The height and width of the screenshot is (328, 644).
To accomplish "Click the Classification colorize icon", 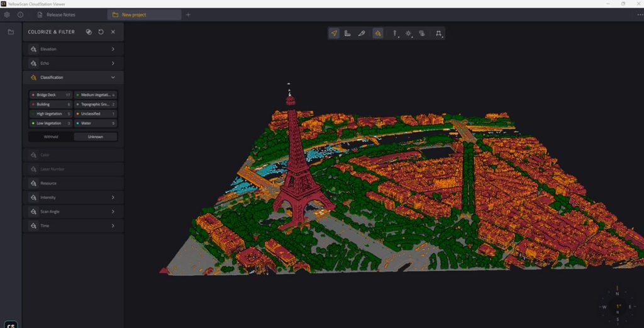I will tap(33, 77).
